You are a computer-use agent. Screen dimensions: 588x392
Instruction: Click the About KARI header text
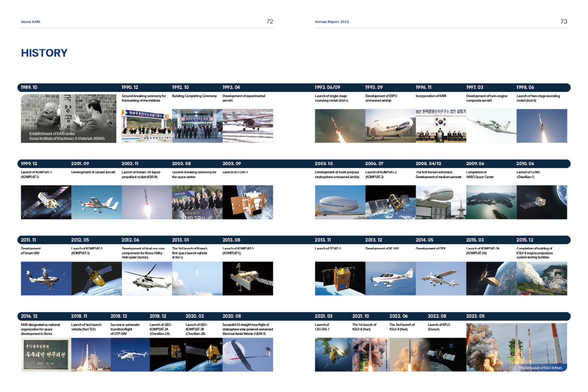point(30,22)
